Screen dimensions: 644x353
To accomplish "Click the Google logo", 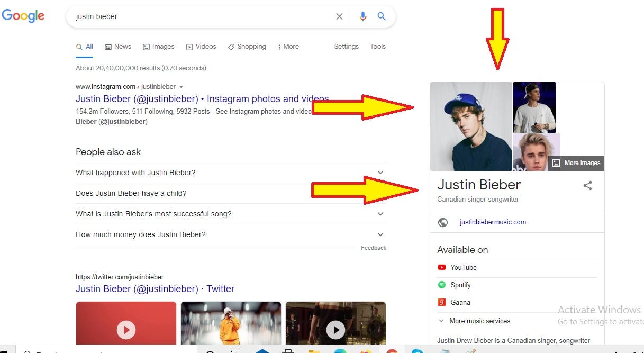I will tap(23, 16).
